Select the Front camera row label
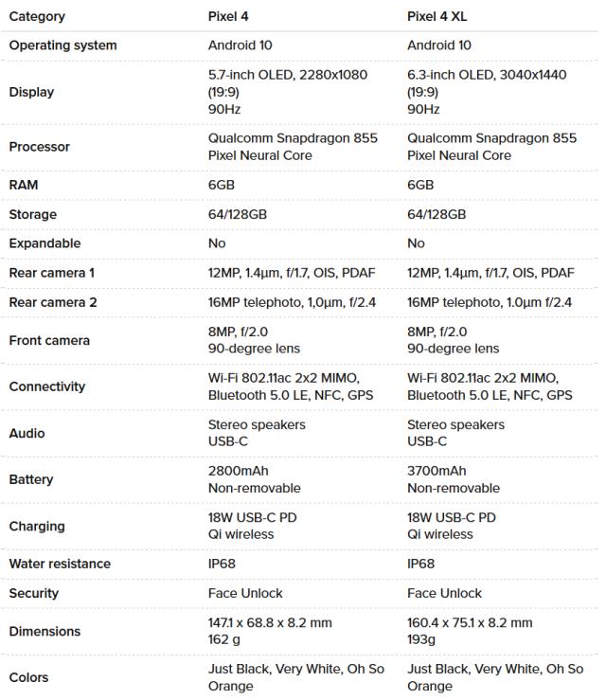The image size is (606, 700). pos(49,340)
